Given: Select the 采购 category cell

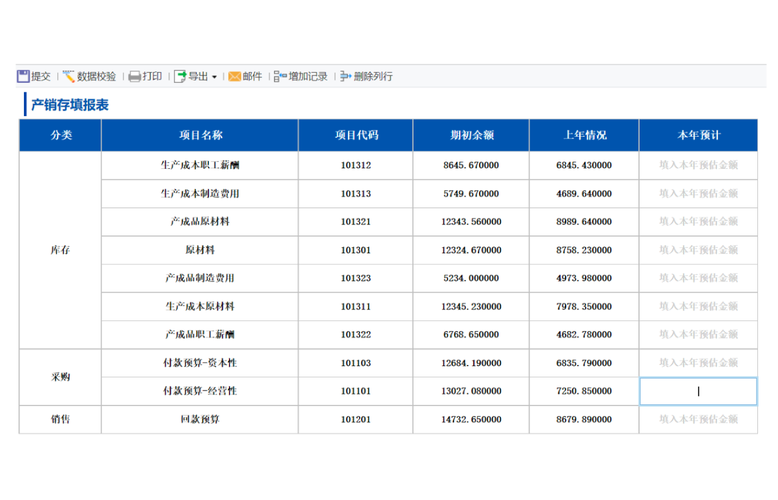Looking at the screenshot, I should pos(61,377).
